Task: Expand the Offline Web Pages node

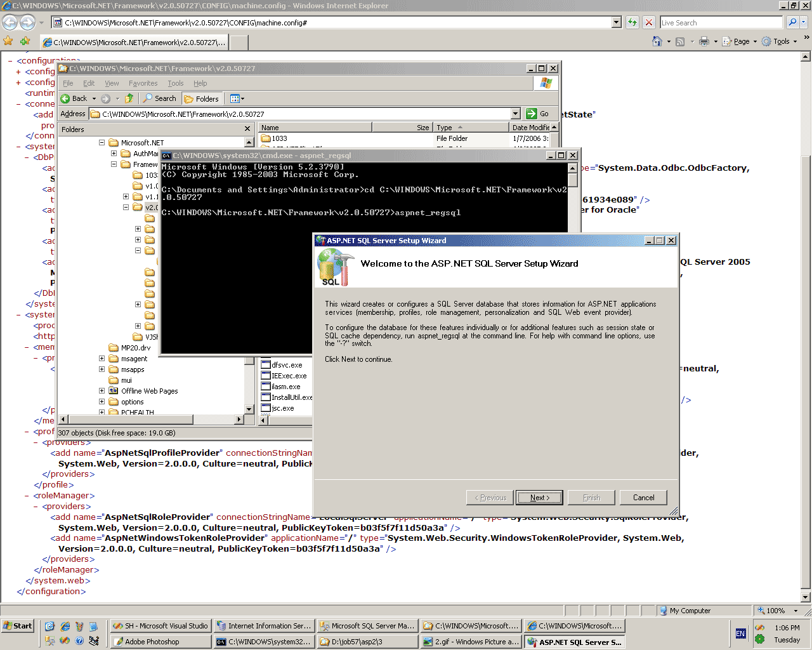Action: 101,391
